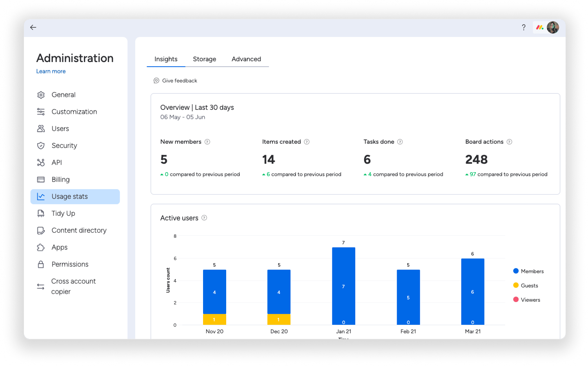588x366 pixels.
Task: Switch to the Storage tab
Action: 204,59
